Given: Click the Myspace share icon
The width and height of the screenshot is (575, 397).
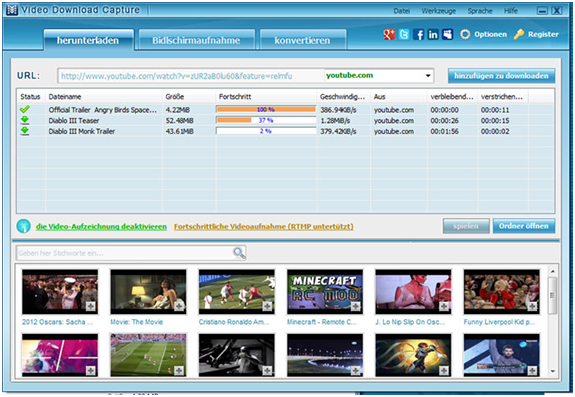Looking at the screenshot, I should click(447, 34).
